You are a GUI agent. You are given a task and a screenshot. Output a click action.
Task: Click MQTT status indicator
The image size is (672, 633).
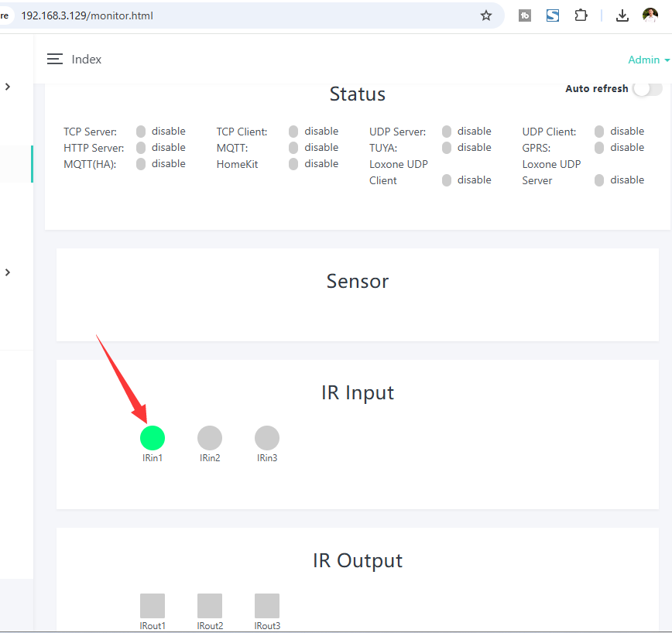pos(293,148)
